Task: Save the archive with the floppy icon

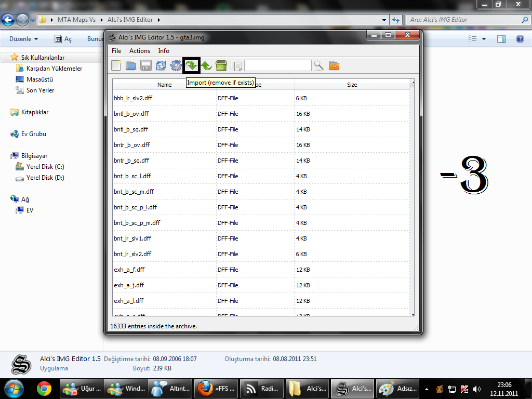Action: (x=146, y=65)
